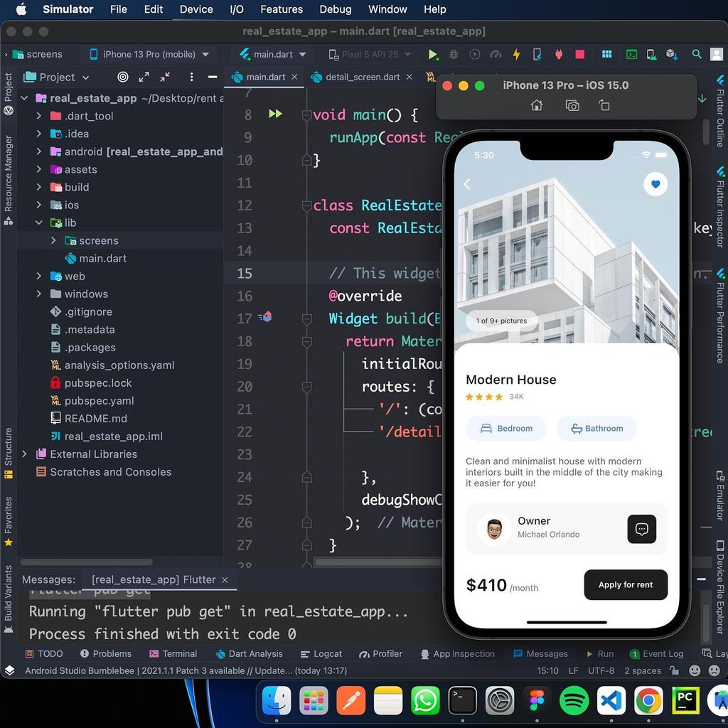The width and height of the screenshot is (728, 728).
Task: Tap back arrow in the phone app
Action: point(467,184)
